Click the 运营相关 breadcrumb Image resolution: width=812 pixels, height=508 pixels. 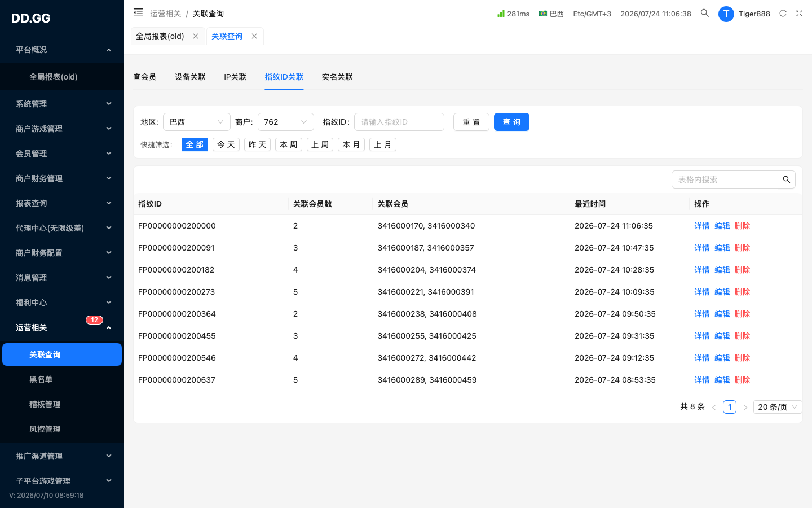pyautogui.click(x=165, y=14)
